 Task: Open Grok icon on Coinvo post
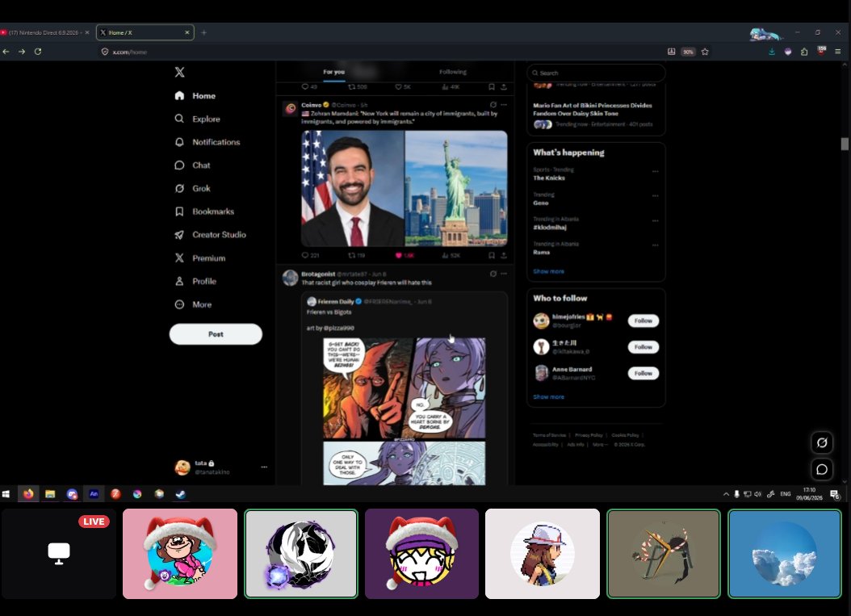pyautogui.click(x=493, y=105)
